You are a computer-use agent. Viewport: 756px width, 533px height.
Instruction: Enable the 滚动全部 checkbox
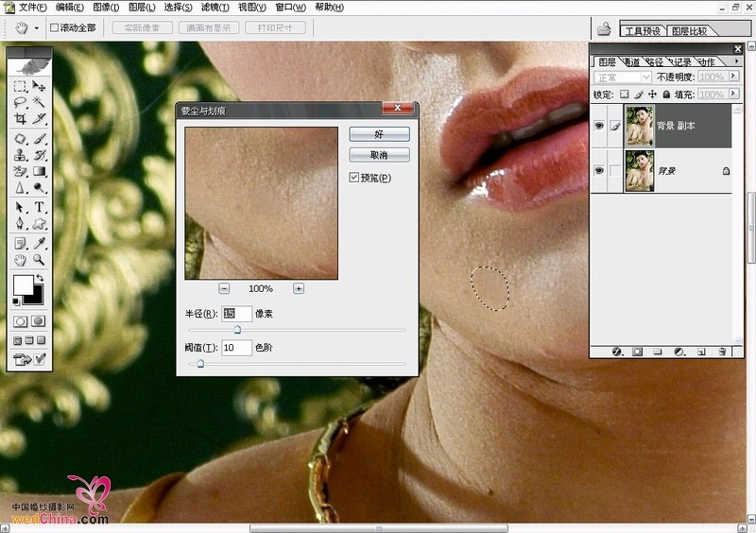point(55,28)
